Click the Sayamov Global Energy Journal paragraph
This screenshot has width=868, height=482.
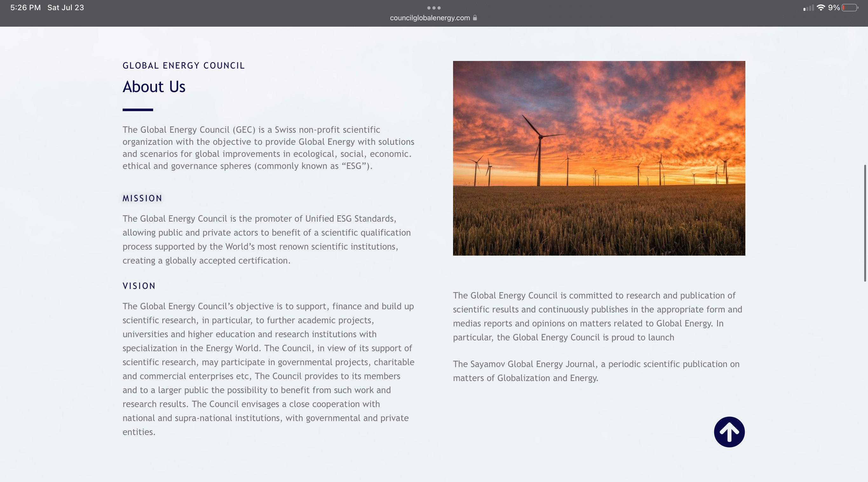596,371
